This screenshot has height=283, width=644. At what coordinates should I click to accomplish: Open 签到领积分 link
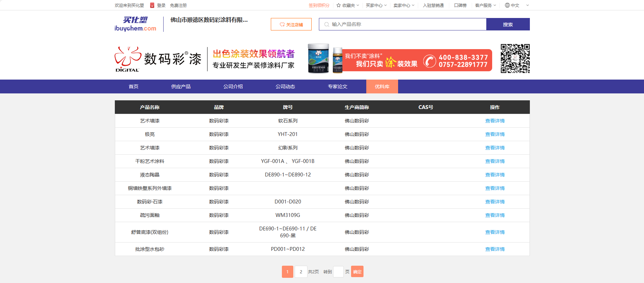tap(319, 5)
